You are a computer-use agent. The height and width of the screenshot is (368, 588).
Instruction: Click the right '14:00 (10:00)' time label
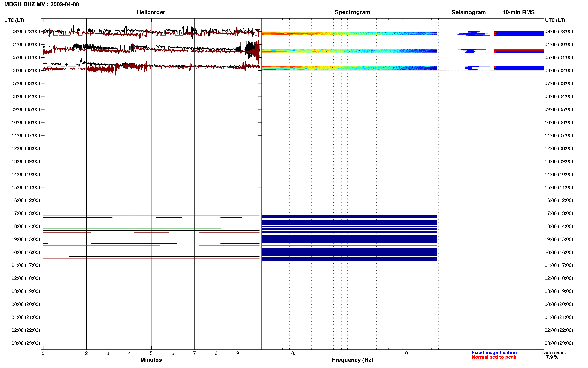[559, 175]
